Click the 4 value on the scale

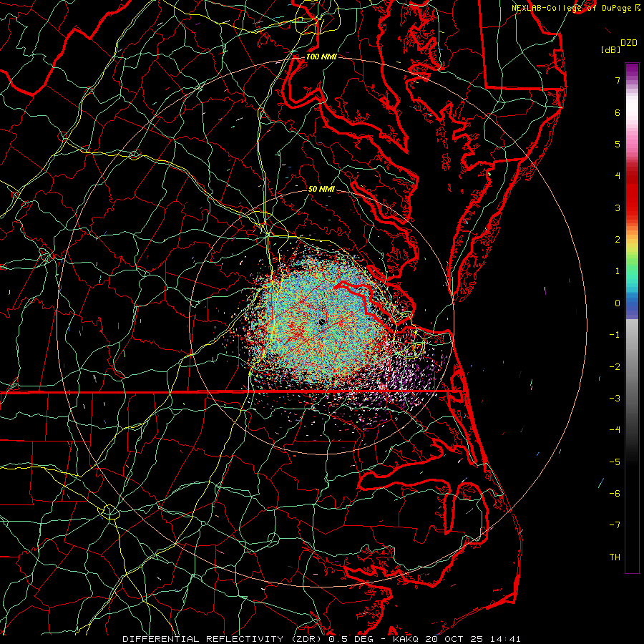pyautogui.click(x=618, y=176)
